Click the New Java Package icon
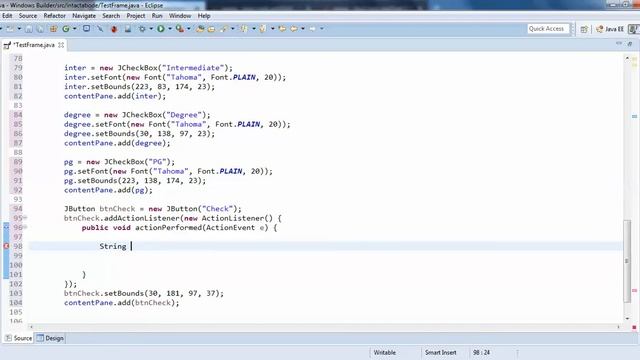640x360 pixels. 200,29
